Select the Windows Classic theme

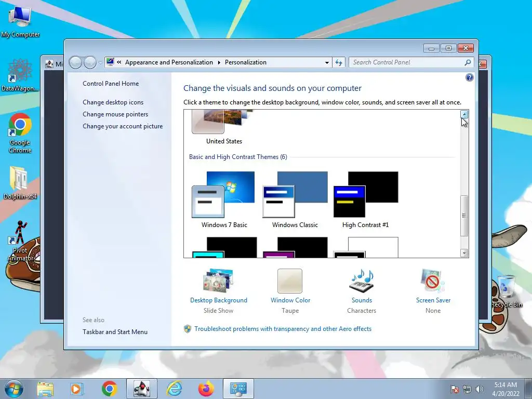coord(295,200)
